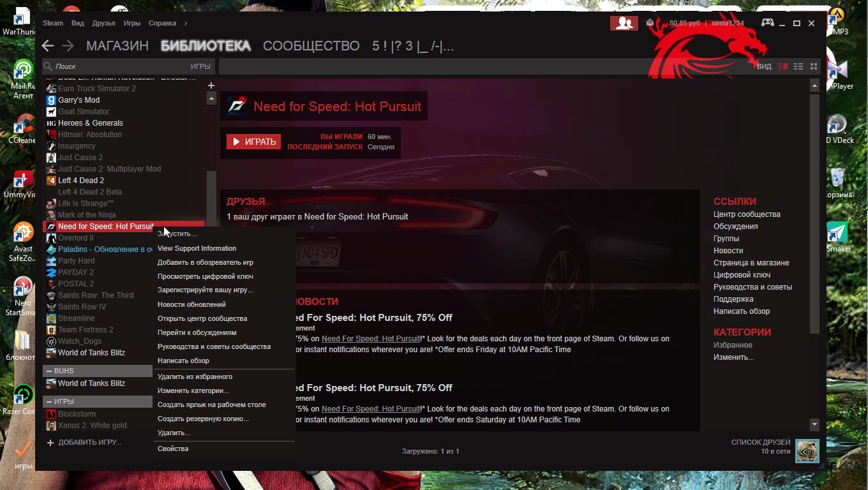Viewport: 868px width, 490px height.
Task: Click Изменить... under КАТЕГОРИИ
Action: tap(734, 357)
